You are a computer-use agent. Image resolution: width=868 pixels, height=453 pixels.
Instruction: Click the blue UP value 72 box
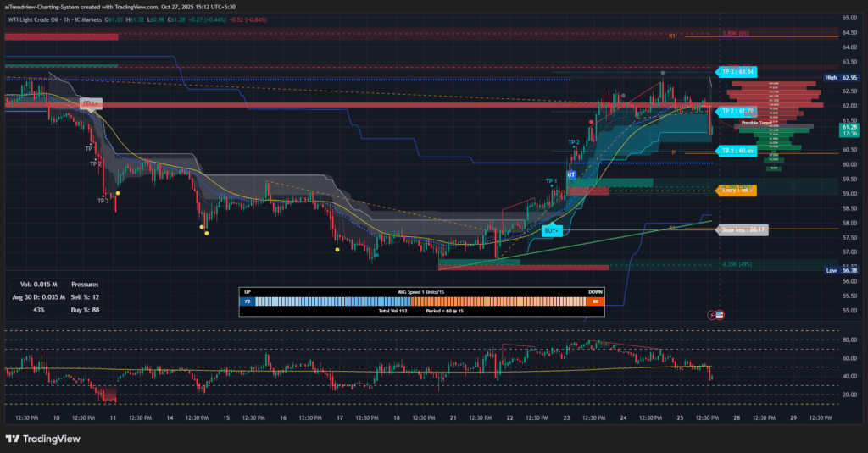pyautogui.click(x=248, y=301)
